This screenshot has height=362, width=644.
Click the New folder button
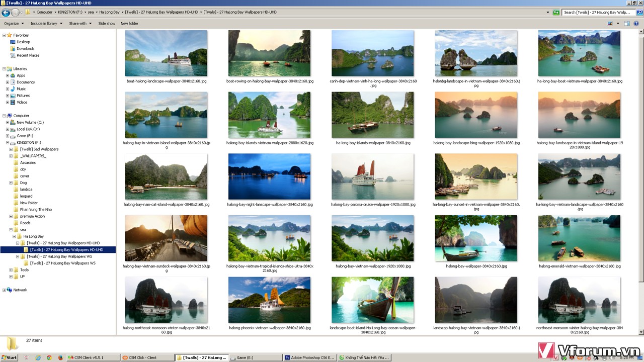[129, 23]
